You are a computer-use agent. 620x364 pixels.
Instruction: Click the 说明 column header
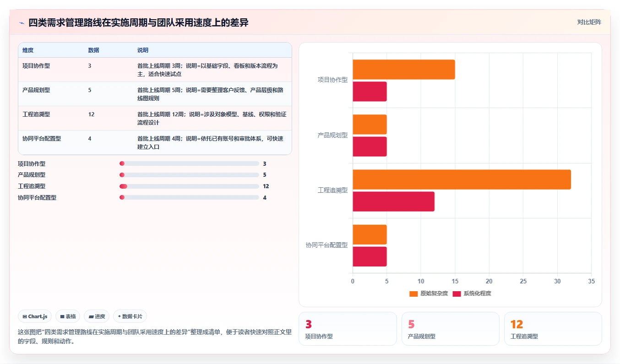tap(143, 50)
